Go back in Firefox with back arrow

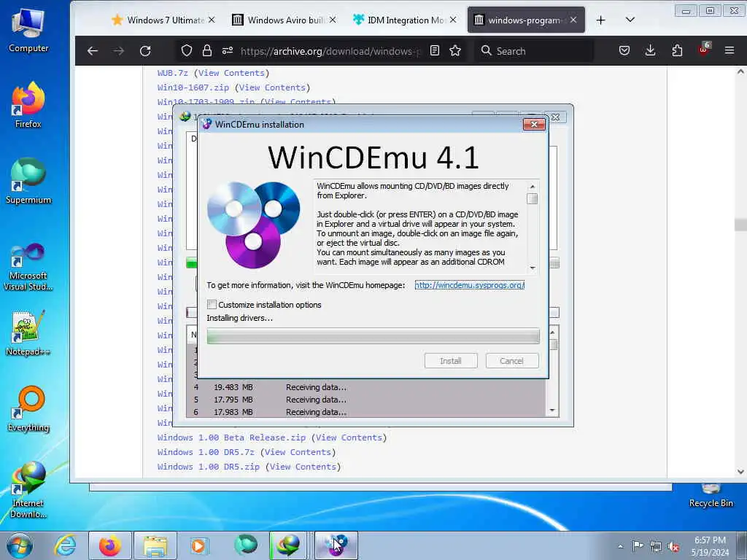[x=93, y=51]
